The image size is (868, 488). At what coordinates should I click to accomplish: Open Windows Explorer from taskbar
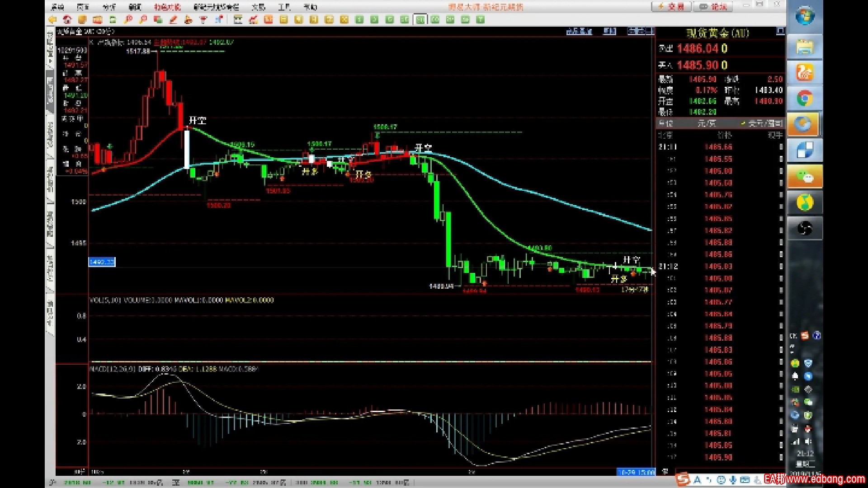(x=805, y=47)
